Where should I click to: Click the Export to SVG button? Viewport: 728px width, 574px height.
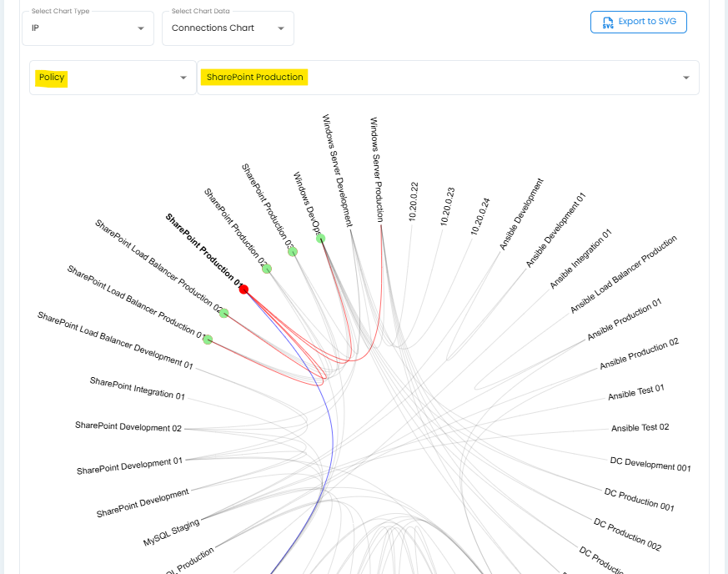point(638,23)
